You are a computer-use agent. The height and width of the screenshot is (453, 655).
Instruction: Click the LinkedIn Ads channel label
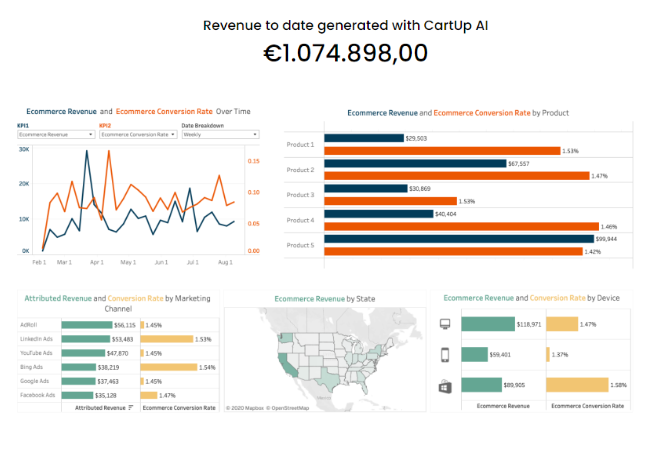[36, 339]
